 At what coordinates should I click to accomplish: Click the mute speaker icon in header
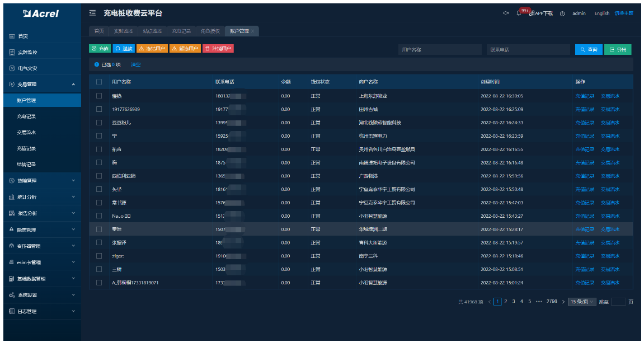(506, 13)
